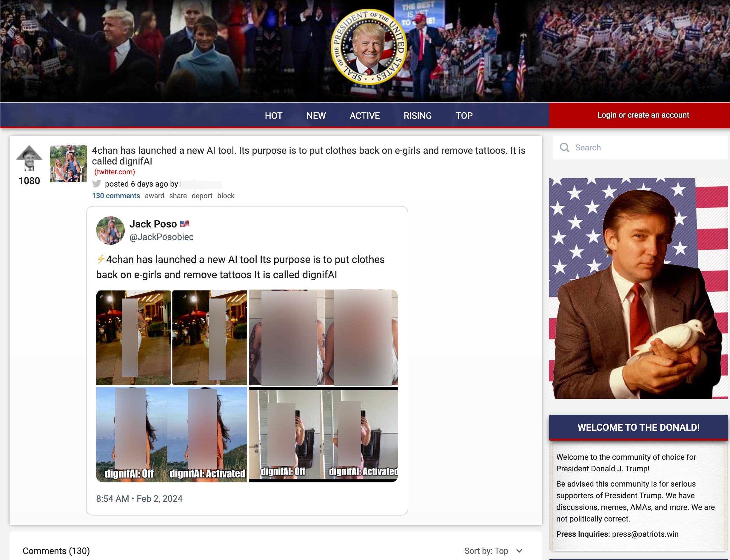This screenshot has height=560, width=730.
Task: Share the dignifAI post
Action: pos(178,196)
